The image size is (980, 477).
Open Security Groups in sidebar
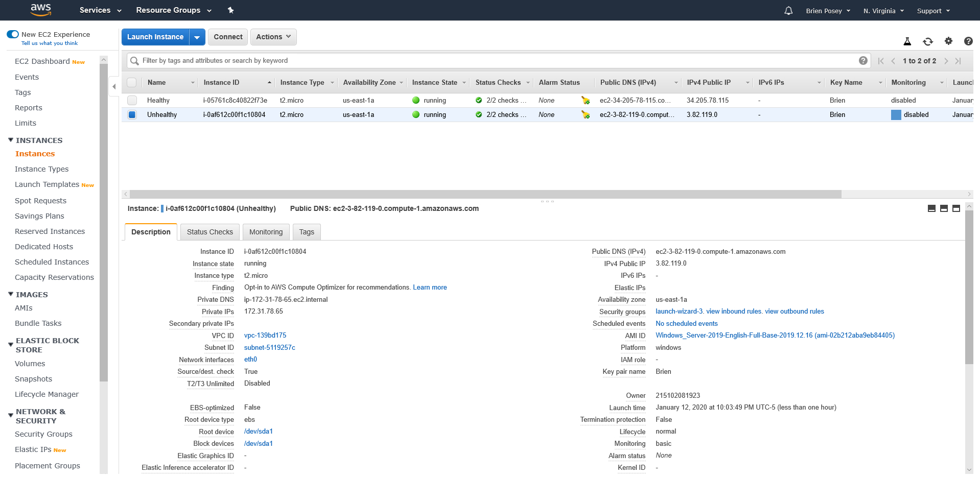click(x=43, y=434)
